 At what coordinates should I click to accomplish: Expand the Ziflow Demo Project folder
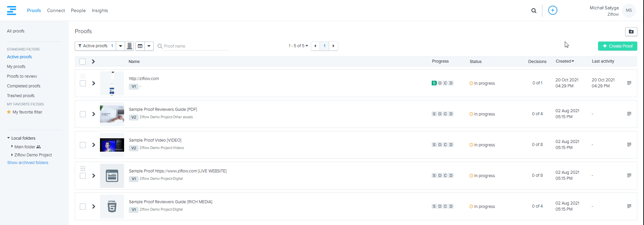coord(12,155)
